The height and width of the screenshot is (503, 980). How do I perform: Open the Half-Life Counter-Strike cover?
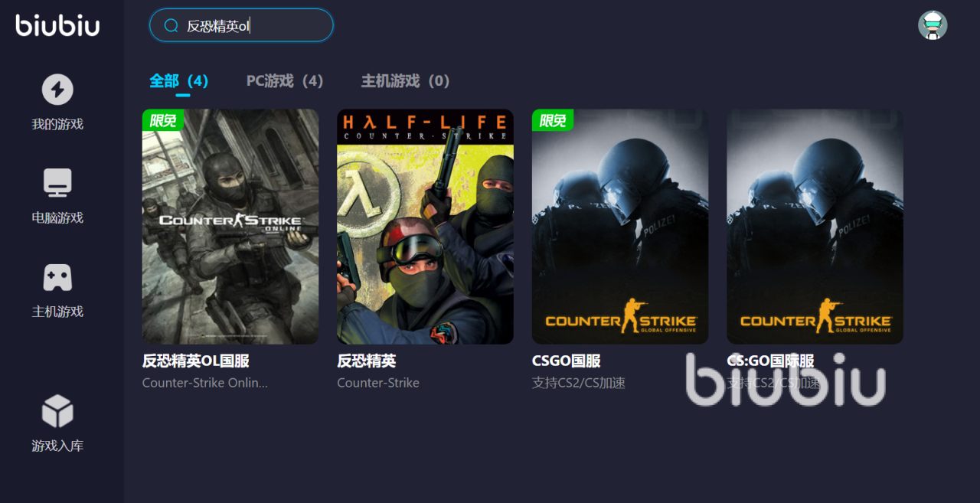click(x=425, y=227)
